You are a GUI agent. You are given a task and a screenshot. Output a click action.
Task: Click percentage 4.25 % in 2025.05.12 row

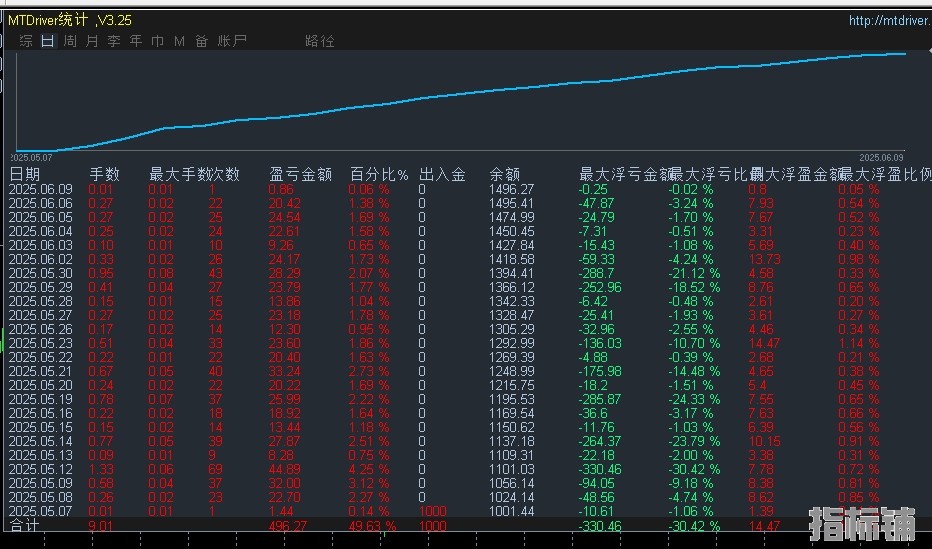click(x=369, y=469)
